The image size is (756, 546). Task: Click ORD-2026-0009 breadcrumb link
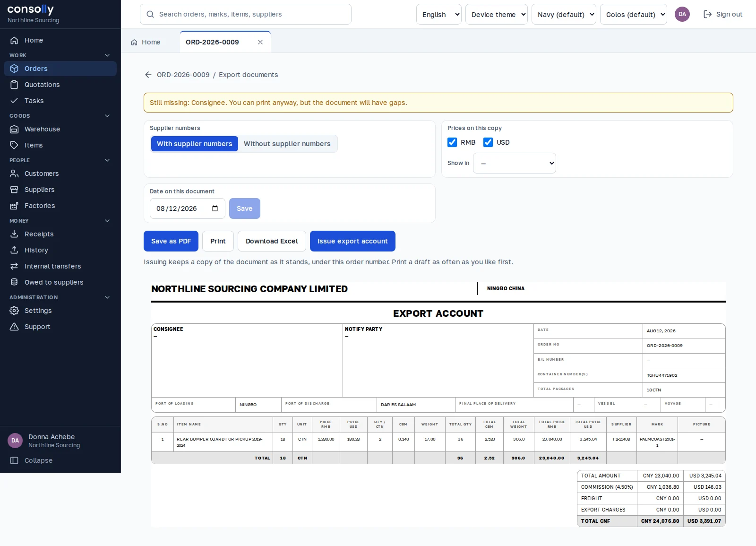pos(183,75)
